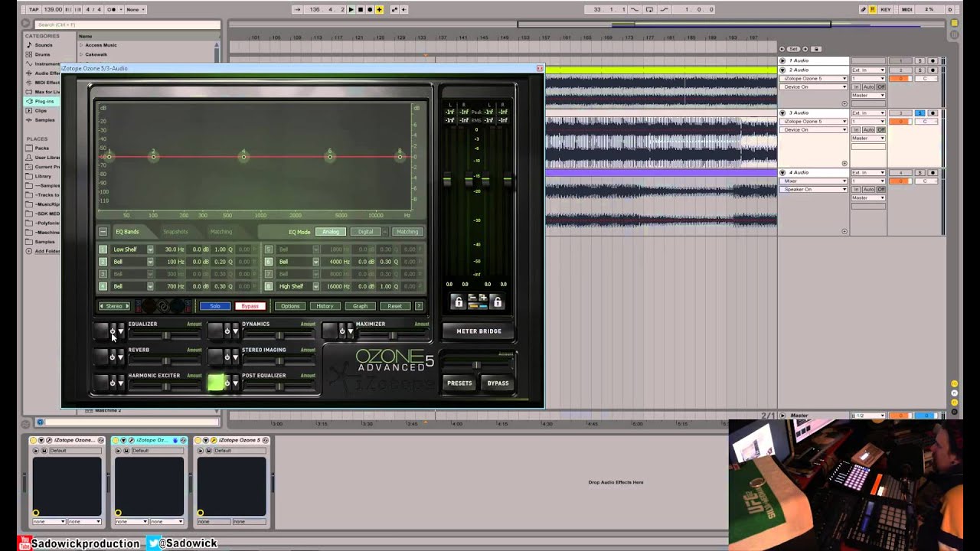The image size is (980, 551).
Task: Select the Analog EQ mode
Action: (331, 232)
